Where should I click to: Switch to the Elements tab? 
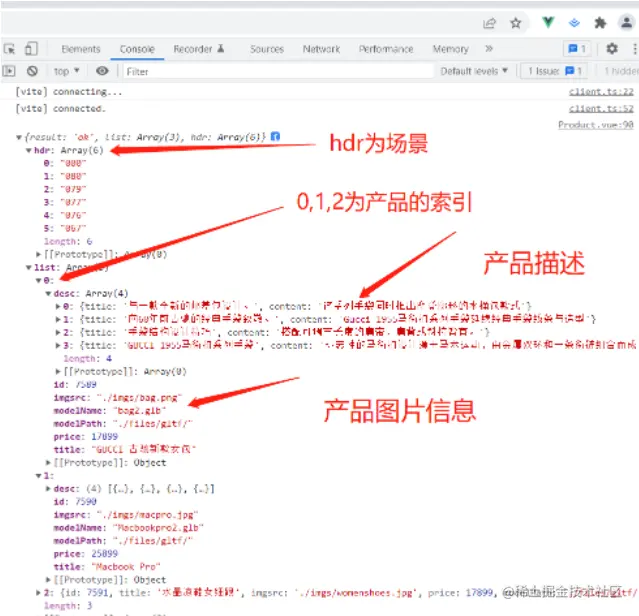(x=81, y=49)
